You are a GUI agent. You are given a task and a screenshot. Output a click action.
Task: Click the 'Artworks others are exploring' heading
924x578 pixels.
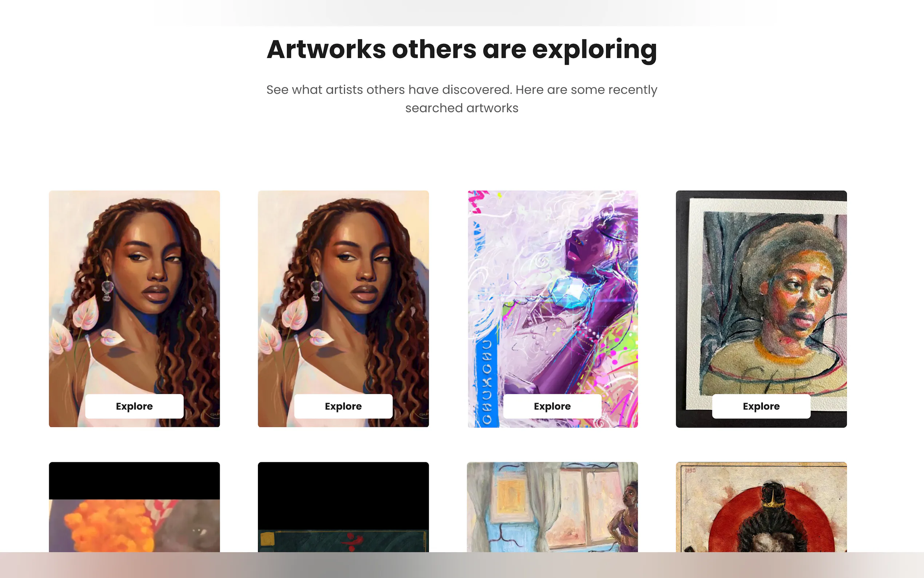[462, 50]
